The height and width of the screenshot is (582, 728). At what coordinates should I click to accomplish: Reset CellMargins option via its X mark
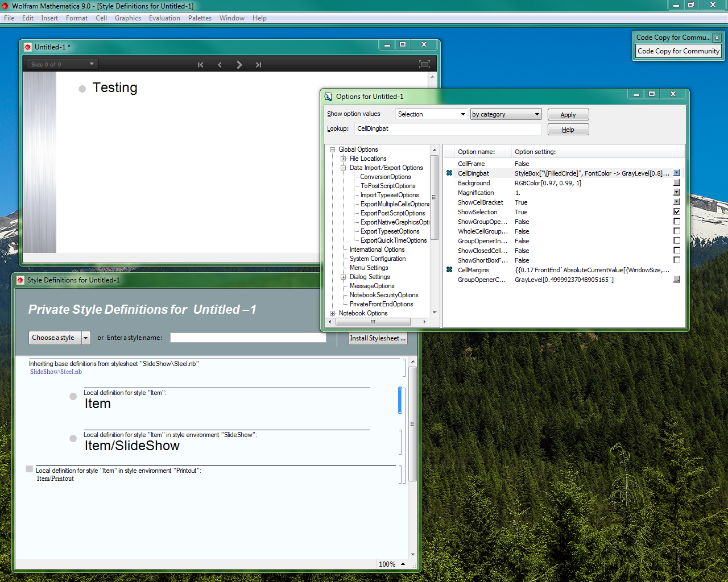pos(449,270)
